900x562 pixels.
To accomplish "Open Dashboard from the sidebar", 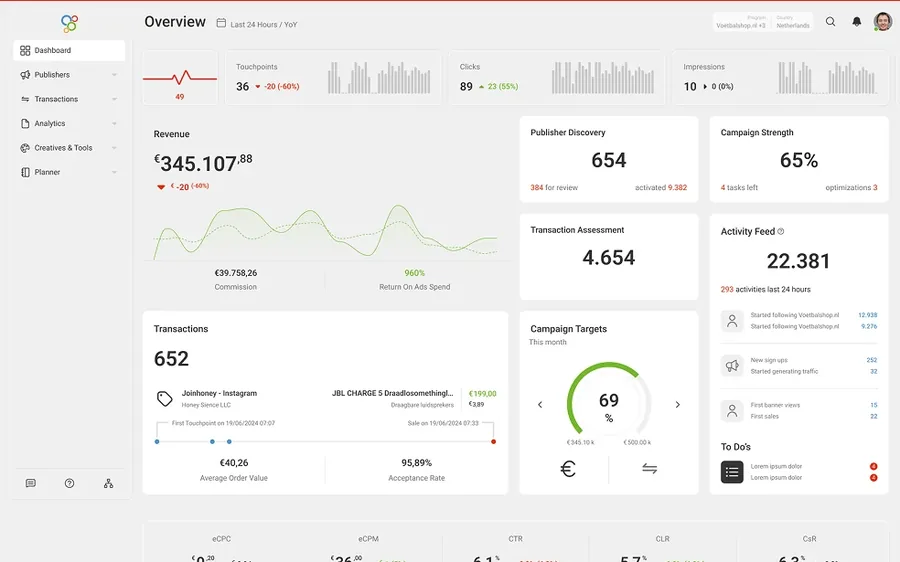I will [x=69, y=51].
